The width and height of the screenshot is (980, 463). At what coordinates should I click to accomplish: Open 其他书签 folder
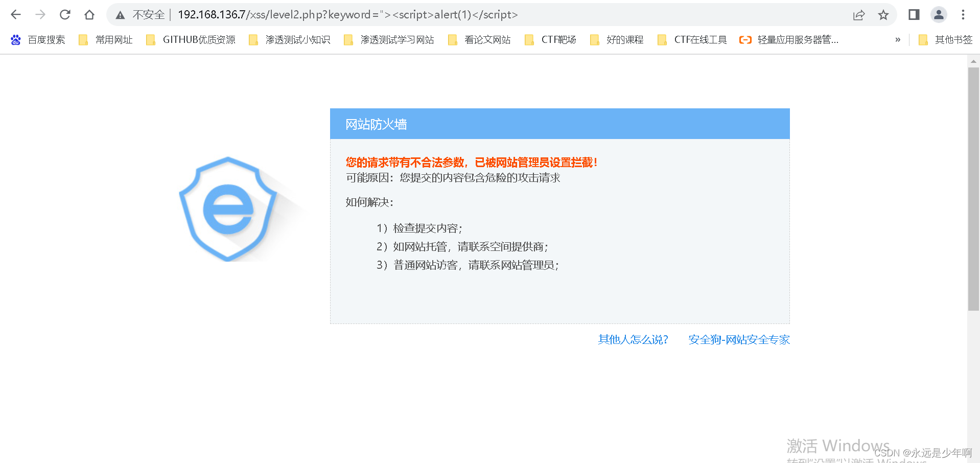click(945, 40)
